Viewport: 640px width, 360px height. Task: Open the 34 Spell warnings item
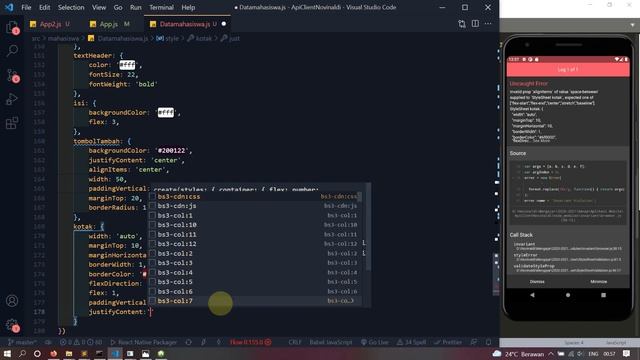click(x=411, y=342)
